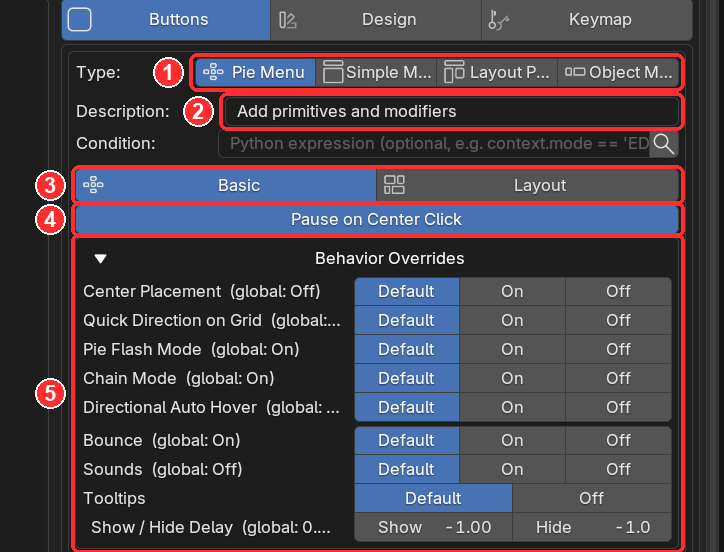Set Sounds to Off
This screenshot has height=552, width=724.
tap(618, 469)
